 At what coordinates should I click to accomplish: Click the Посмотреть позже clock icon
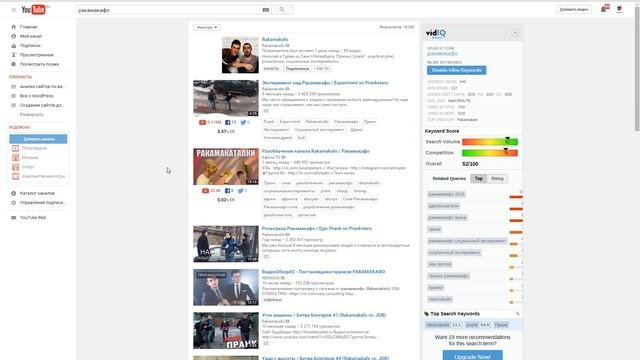[x=13, y=64]
